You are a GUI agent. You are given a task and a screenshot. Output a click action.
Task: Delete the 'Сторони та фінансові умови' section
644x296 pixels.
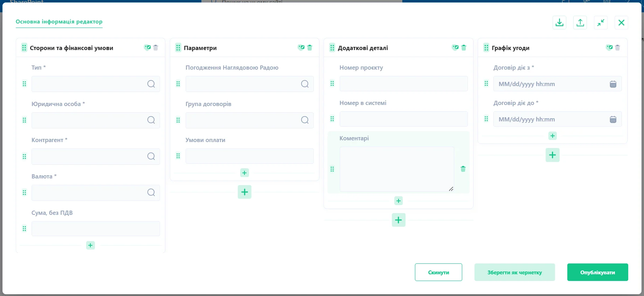click(156, 48)
